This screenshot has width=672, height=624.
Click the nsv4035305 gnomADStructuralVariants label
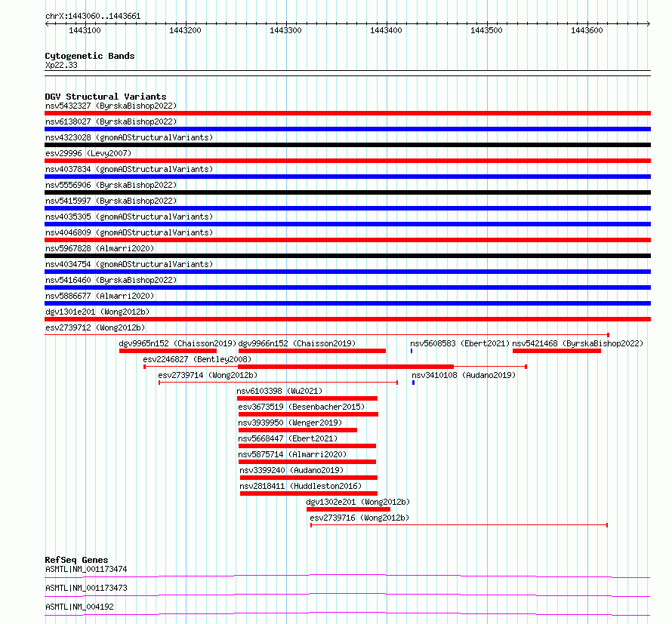tap(129, 217)
